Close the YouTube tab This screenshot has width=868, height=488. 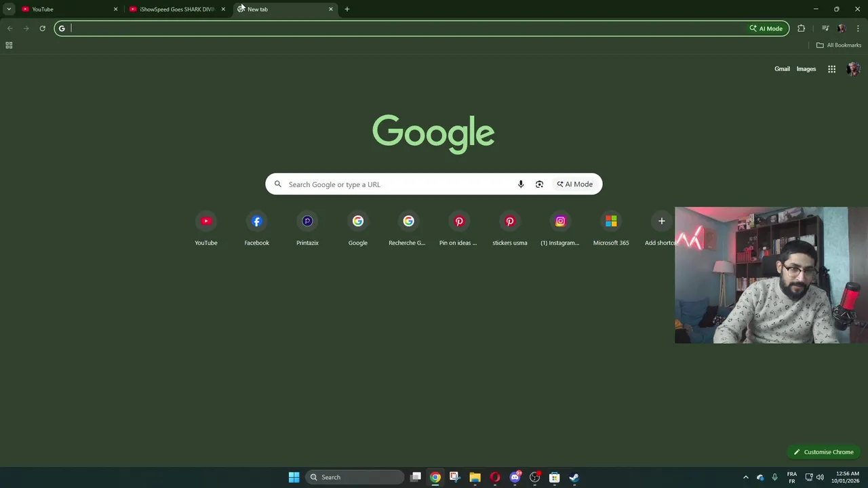click(115, 9)
